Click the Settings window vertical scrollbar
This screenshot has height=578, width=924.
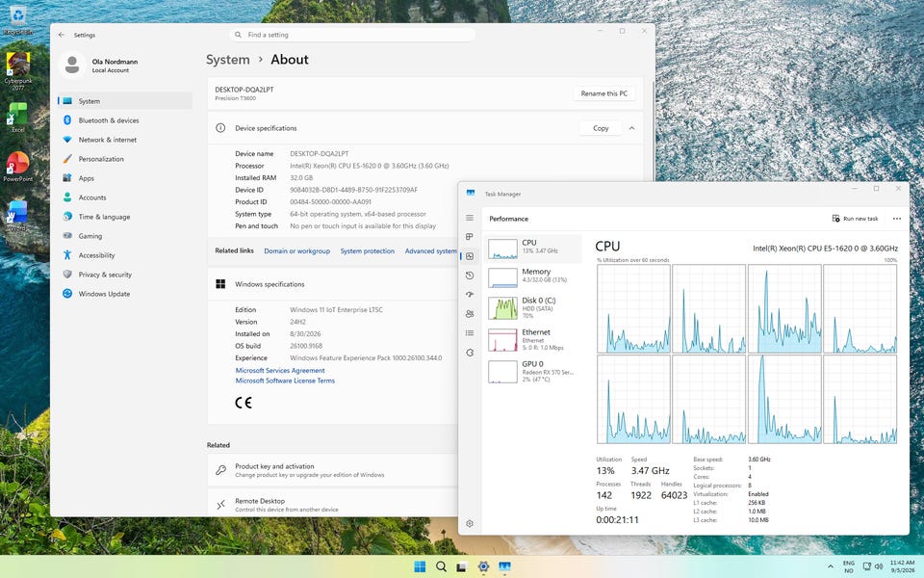[653, 130]
